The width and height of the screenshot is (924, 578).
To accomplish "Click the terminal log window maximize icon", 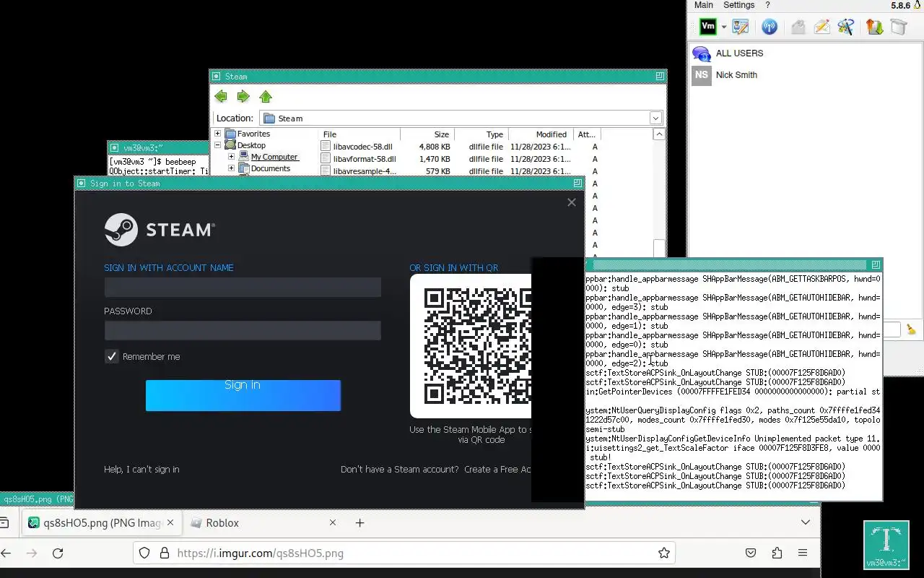I will [x=876, y=265].
